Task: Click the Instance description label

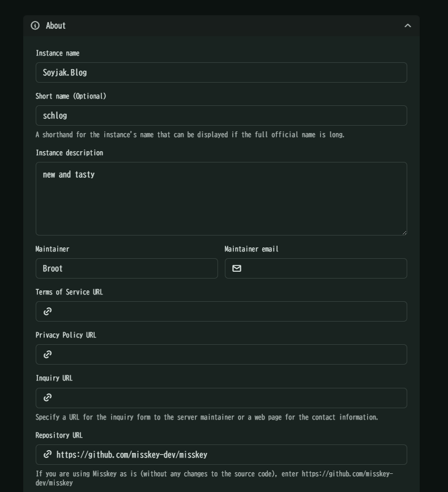Action: pyautogui.click(x=70, y=153)
